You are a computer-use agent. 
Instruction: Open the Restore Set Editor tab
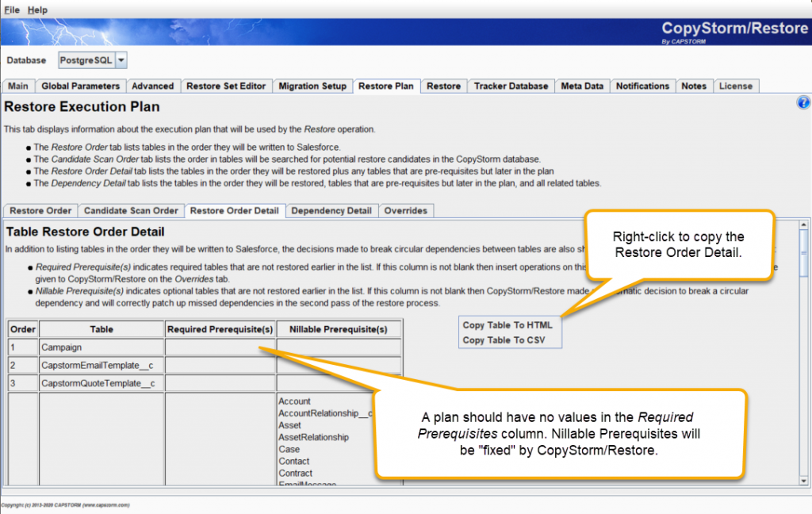[226, 86]
